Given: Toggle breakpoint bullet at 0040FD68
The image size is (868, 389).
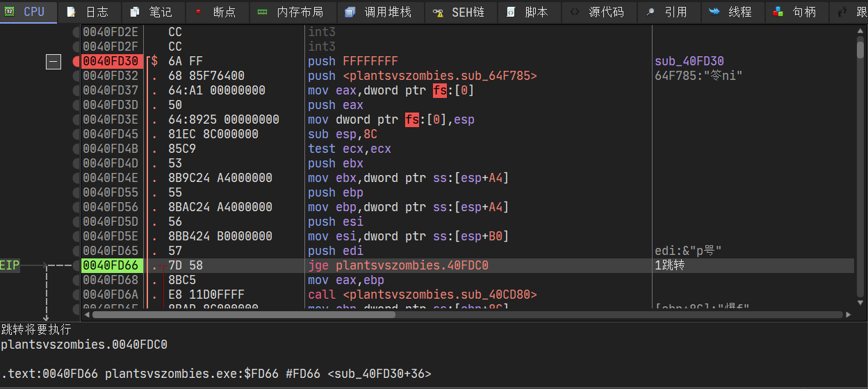Looking at the screenshot, I should coord(76,280).
